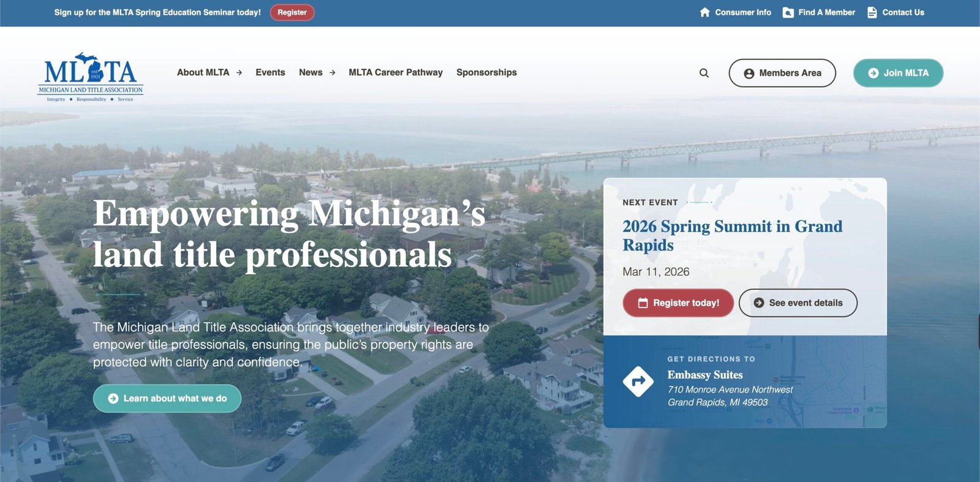Click the MLTA logo
The height and width of the screenshot is (482, 980).
click(x=91, y=77)
